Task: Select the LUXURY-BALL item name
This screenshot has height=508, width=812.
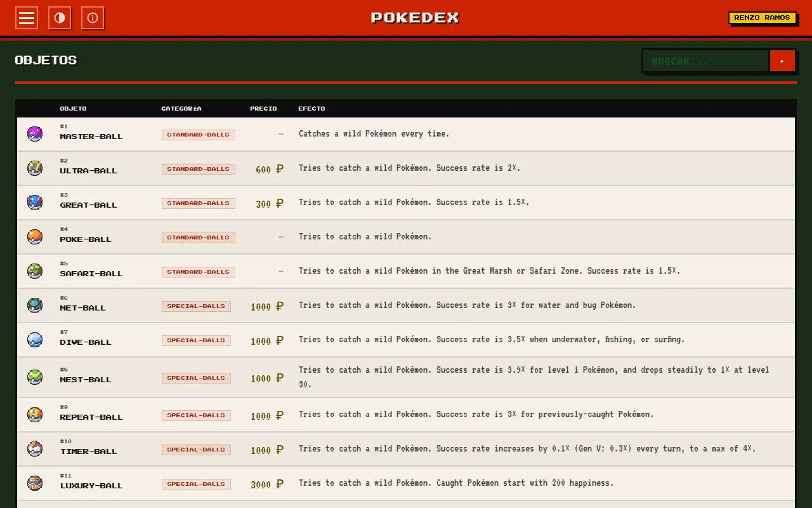Action: click(91, 486)
